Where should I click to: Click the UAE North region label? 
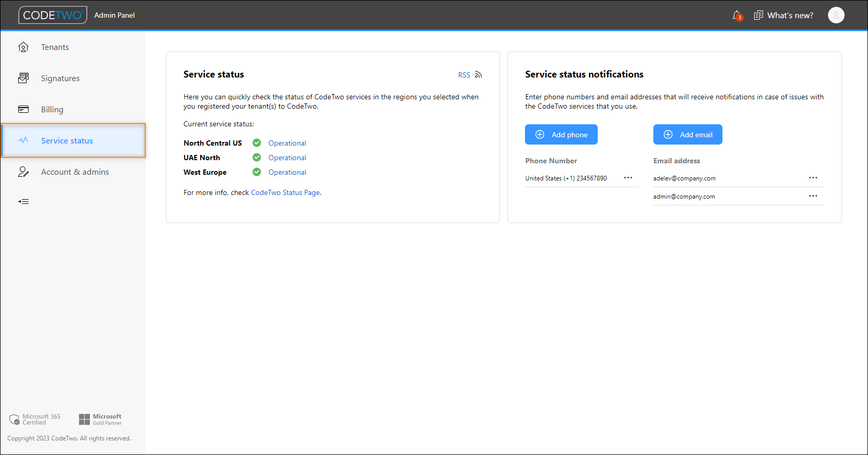click(202, 158)
